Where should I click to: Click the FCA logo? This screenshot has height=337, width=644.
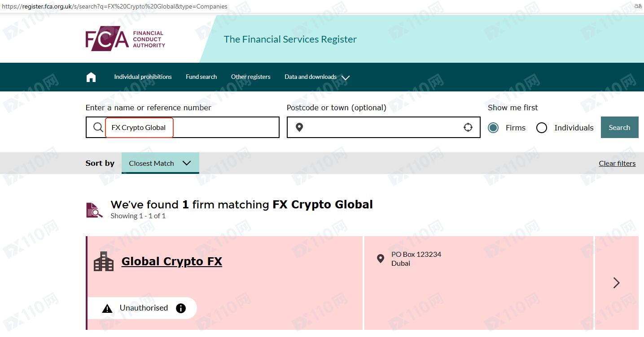[x=125, y=39]
